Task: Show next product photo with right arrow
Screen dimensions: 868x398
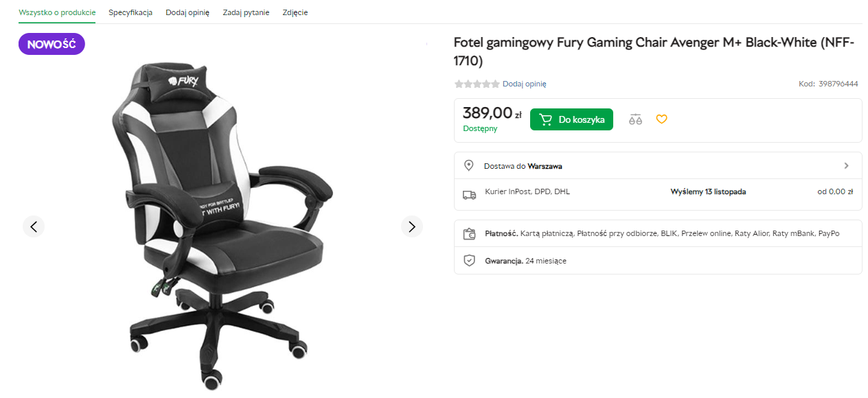Action: 412,226
